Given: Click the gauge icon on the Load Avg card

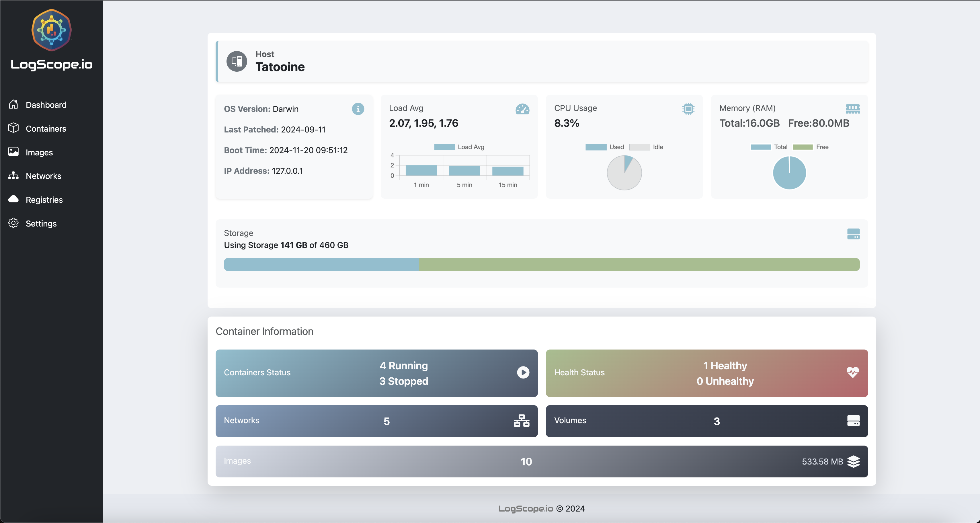Looking at the screenshot, I should point(523,109).
